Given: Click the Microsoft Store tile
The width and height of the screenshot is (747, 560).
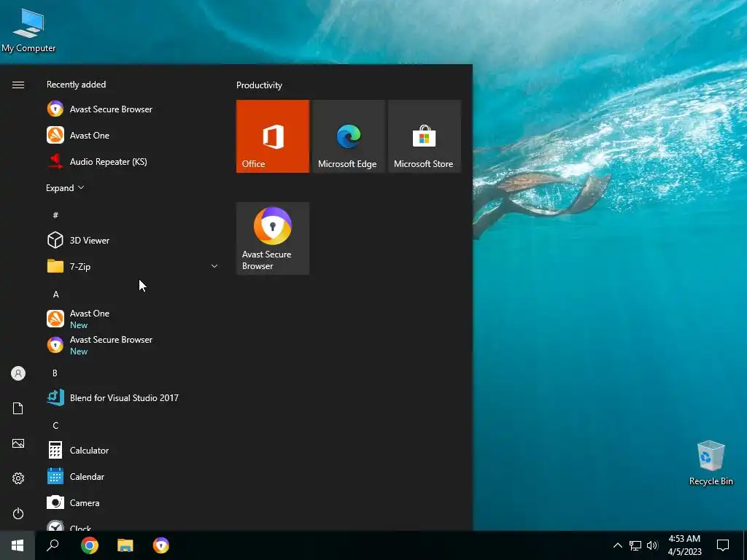Looking at the screenshot, I should (425, 136).
